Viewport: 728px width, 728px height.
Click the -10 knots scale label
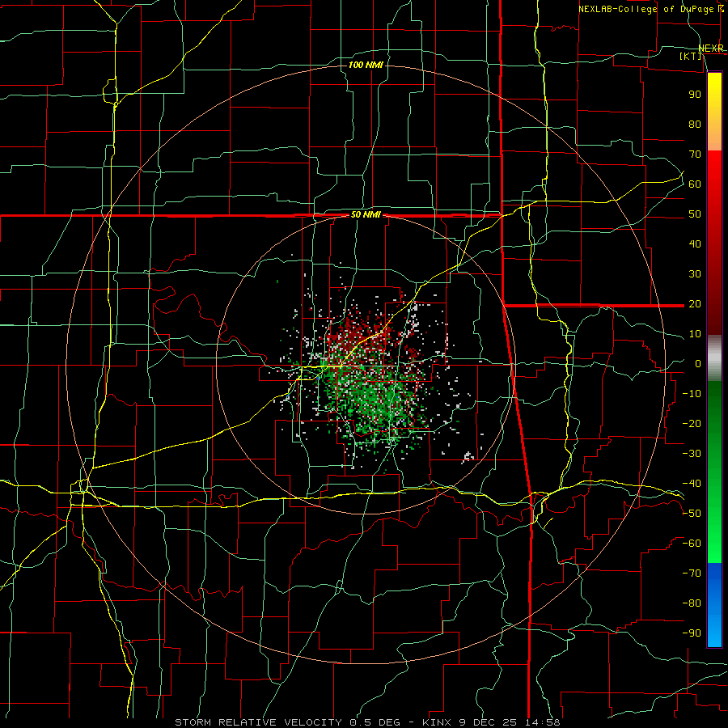point(692,394)
